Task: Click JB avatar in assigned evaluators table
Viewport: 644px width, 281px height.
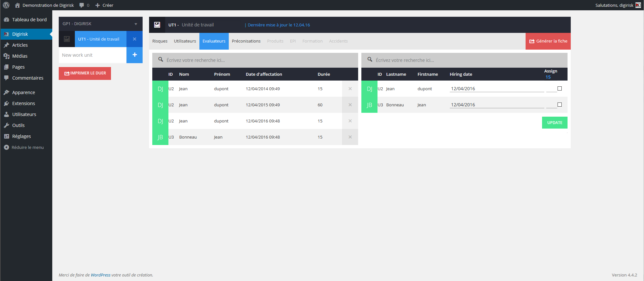Action: pyautogui.click(x=160, y=137)
